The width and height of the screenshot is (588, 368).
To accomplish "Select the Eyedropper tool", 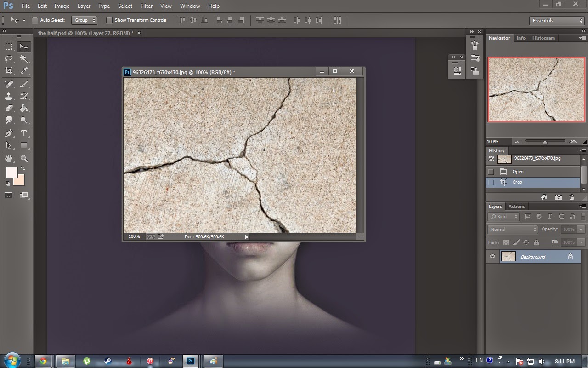I will (x=24, y=71).
